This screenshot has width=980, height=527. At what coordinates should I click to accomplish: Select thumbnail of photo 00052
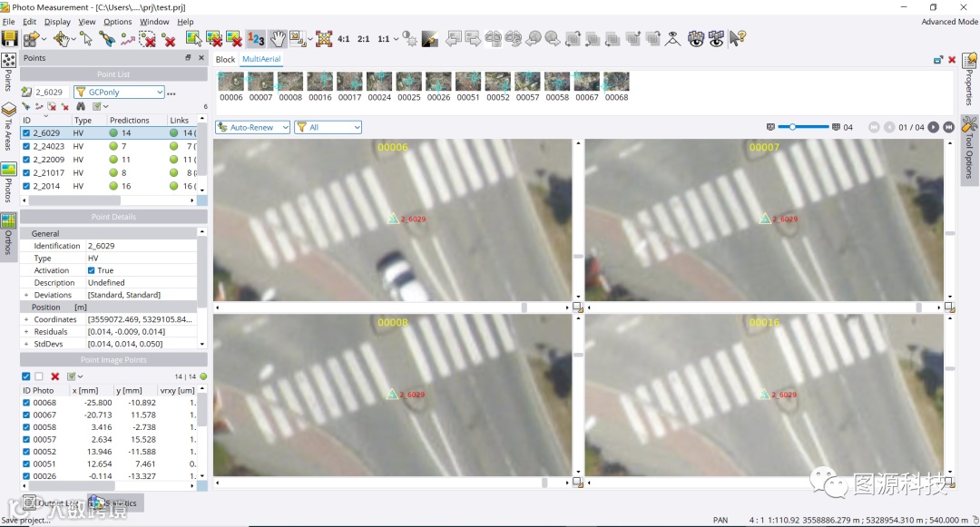(x=498, y=87)
